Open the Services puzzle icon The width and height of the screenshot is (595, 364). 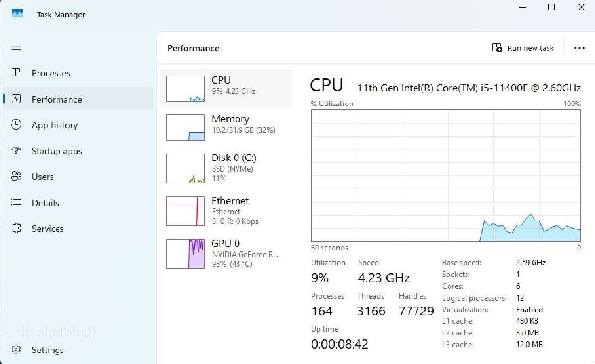pyautogui.click(x=16, y=228)
